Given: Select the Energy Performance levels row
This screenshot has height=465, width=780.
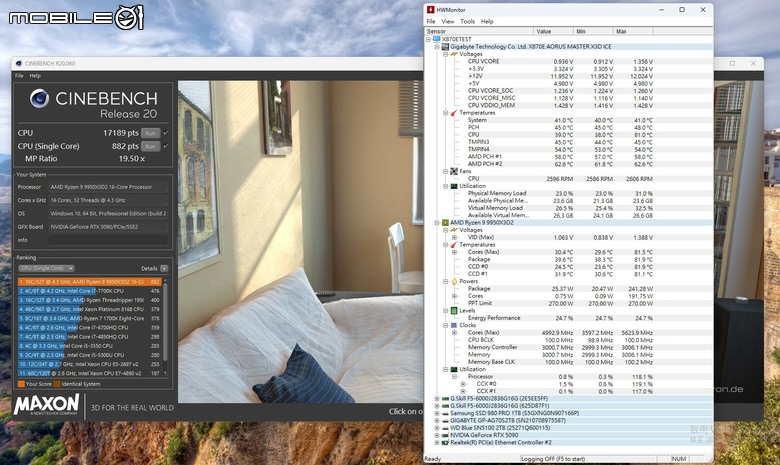Looking at the screenshot, I should click(560, 318).
